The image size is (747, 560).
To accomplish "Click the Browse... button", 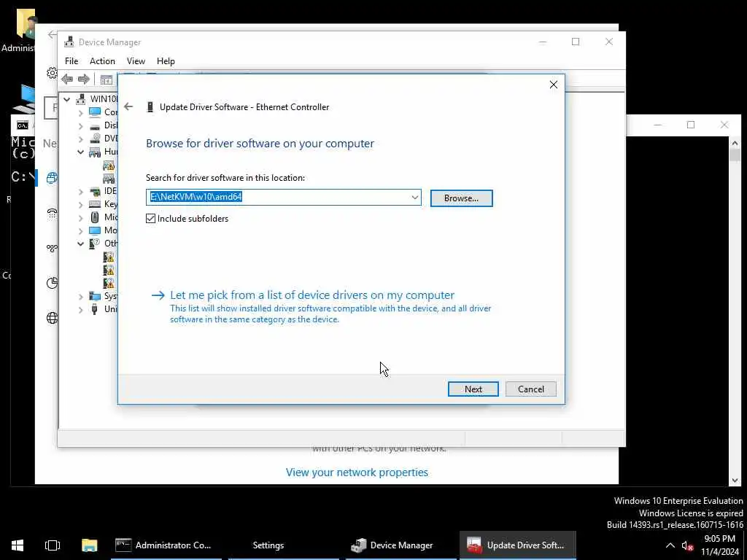I will coord(461,198).
